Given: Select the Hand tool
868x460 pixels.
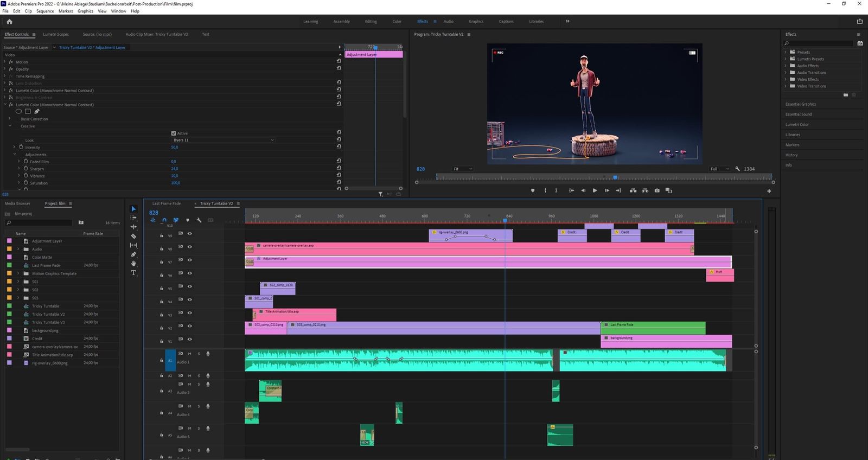Looking at the screenshot, I should (133, 264).
